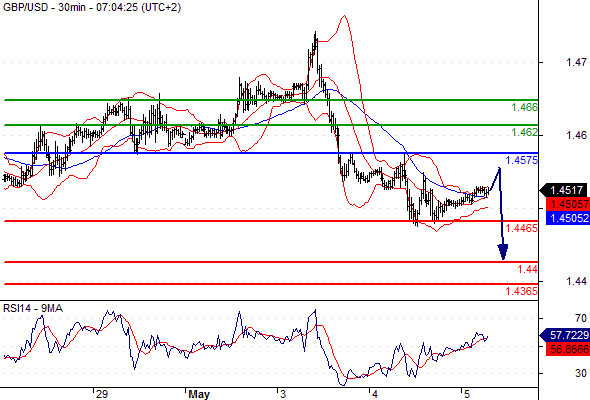Click the May date axis marker

point(199,394)
